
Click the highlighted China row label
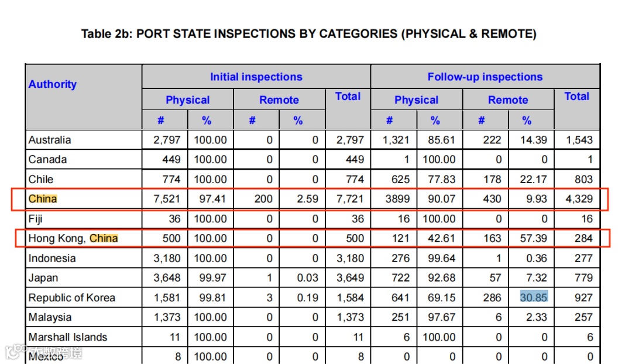[43, 199]
